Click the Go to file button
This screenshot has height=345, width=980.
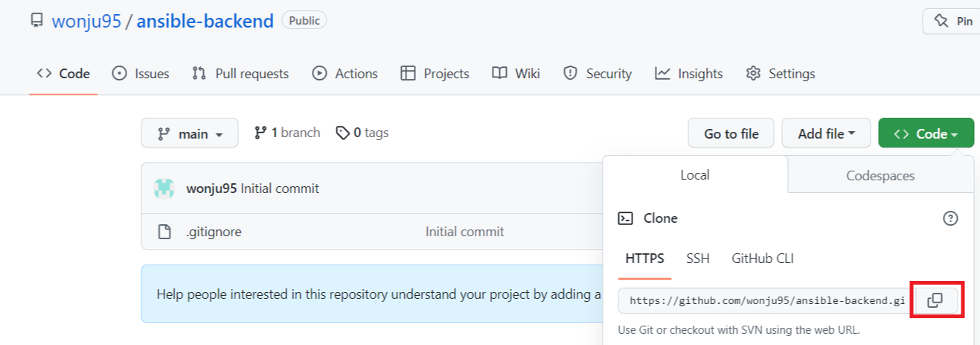[731, 133]
